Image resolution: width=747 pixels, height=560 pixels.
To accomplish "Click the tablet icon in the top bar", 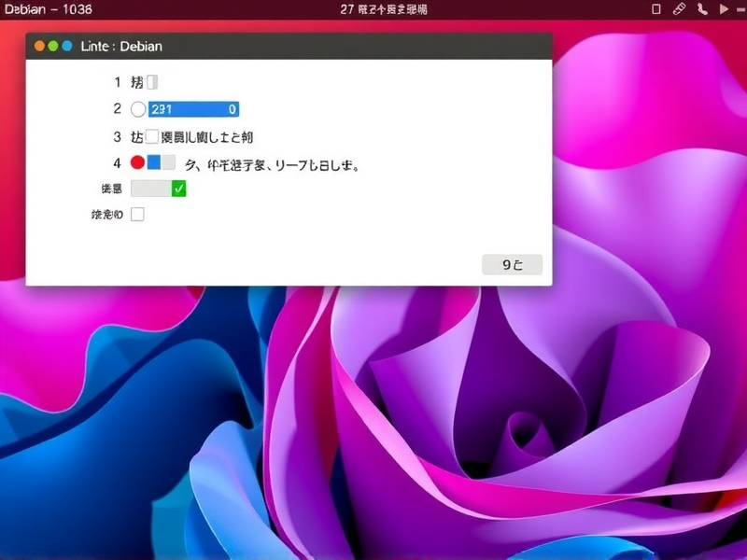I will coord(656,8).
